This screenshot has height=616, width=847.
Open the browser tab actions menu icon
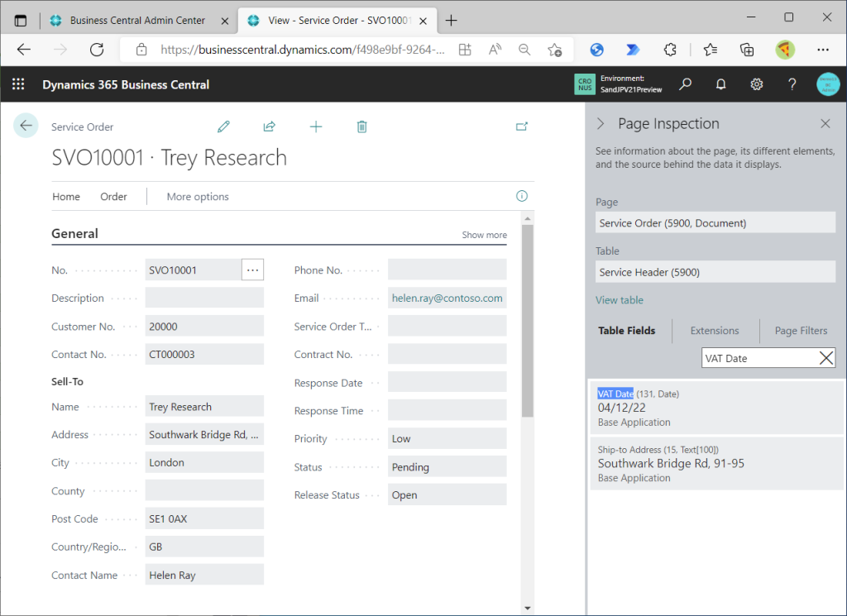point(21,21)
